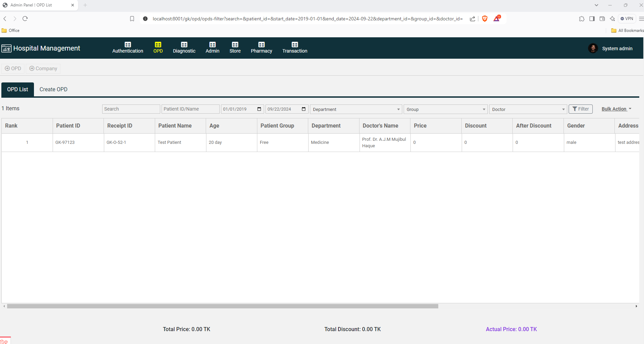This screenshot has width=644, height=344.
Task: Open the Transaction module icon
Action: click(295, 44)
